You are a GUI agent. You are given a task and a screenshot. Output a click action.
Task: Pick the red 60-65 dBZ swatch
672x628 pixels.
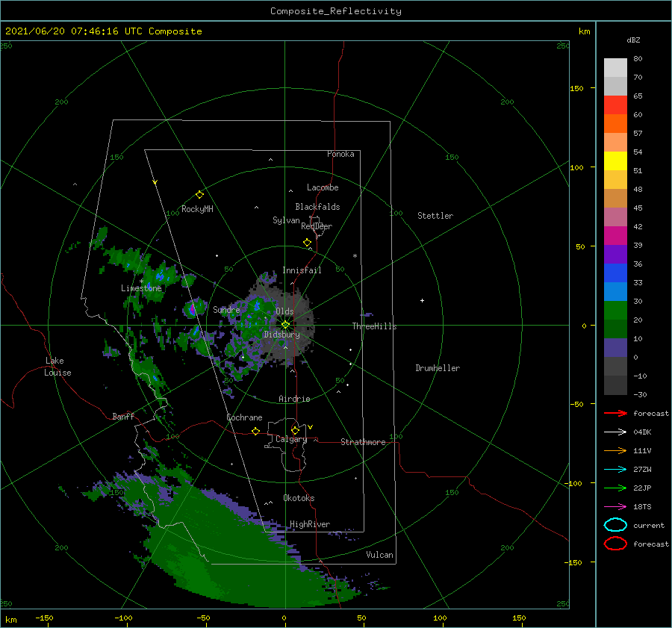615,105
